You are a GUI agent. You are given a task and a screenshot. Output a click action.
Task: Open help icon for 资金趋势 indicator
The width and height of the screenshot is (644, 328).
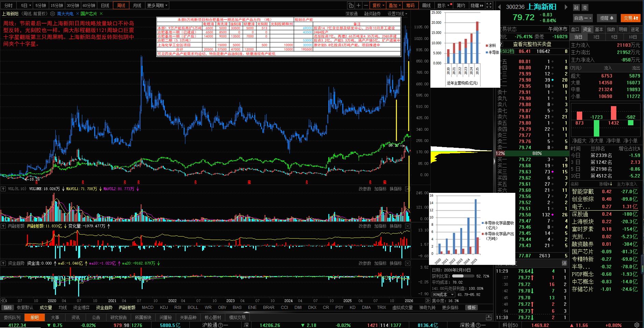[3, 263]
